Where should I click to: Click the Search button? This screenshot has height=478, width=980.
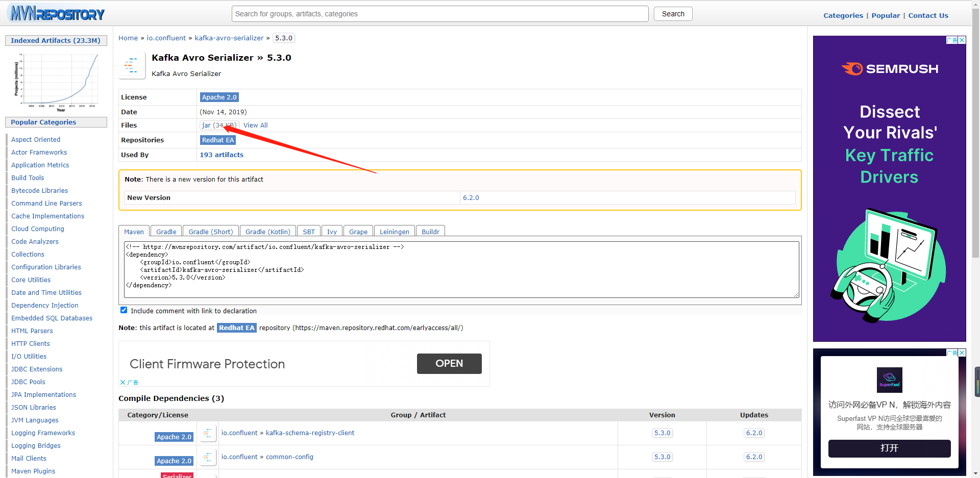tap(673, 14)
